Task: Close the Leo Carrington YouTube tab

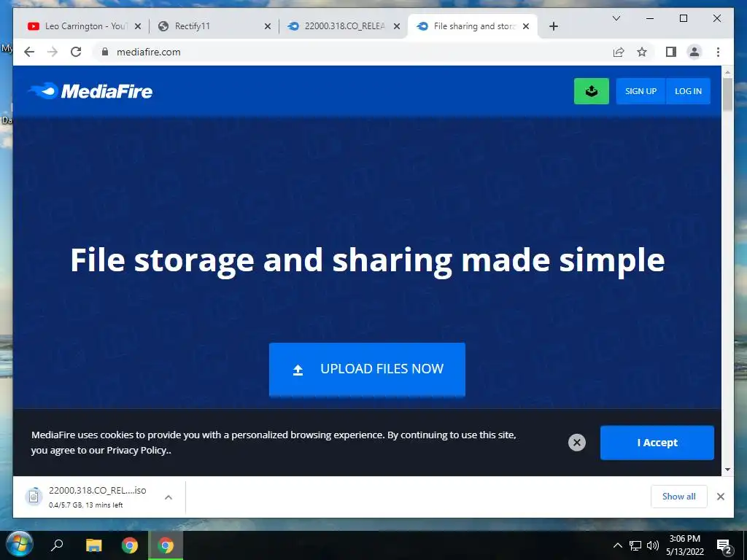Action: [x=138, y=26]
